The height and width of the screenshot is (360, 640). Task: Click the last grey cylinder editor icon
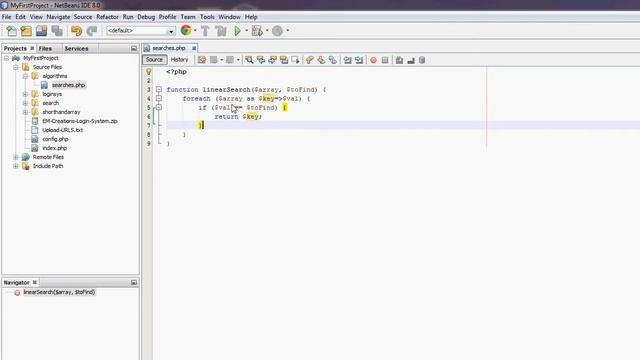[x=422, y=60]
